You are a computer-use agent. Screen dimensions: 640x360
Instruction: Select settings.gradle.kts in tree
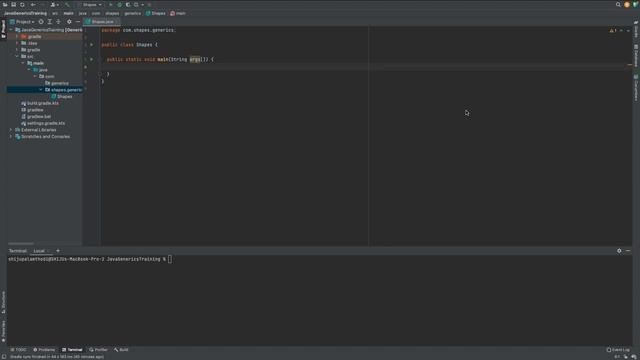43,123
